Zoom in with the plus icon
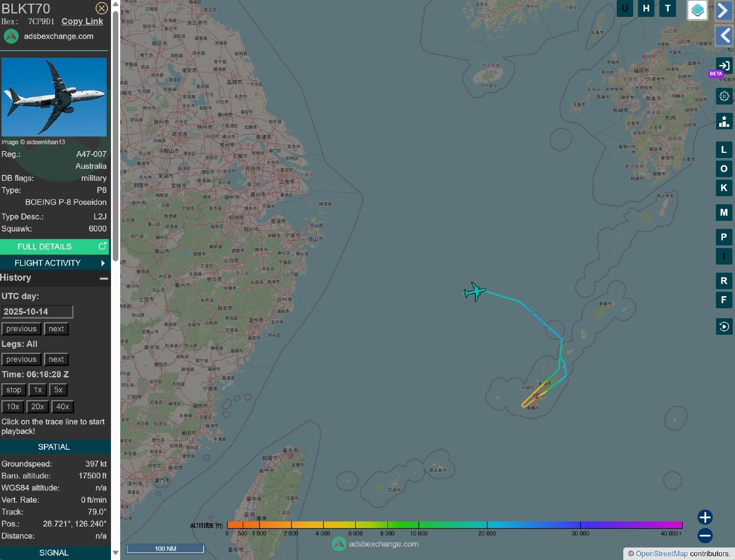This screenshot has height=560, width=735. point(704,517)
